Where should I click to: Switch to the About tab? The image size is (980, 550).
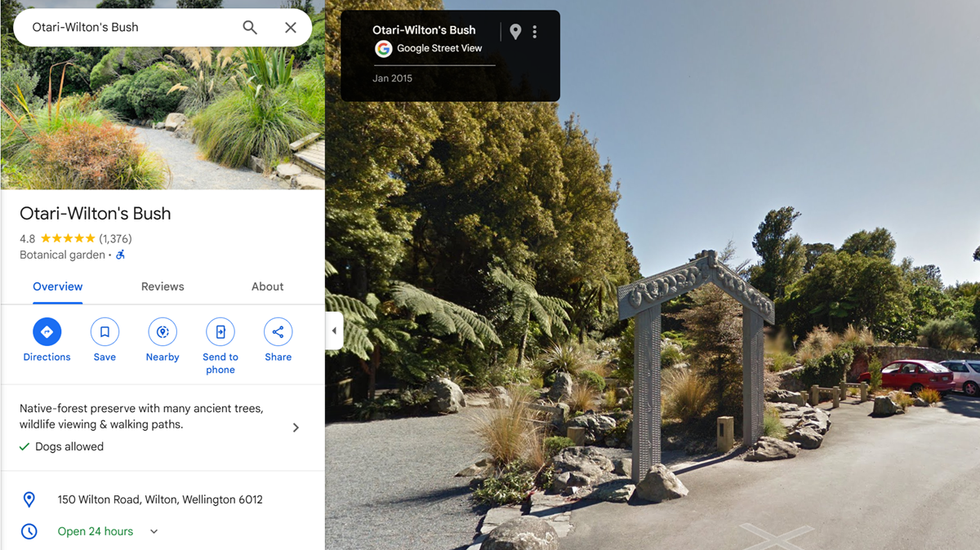(x=267, y=286)
